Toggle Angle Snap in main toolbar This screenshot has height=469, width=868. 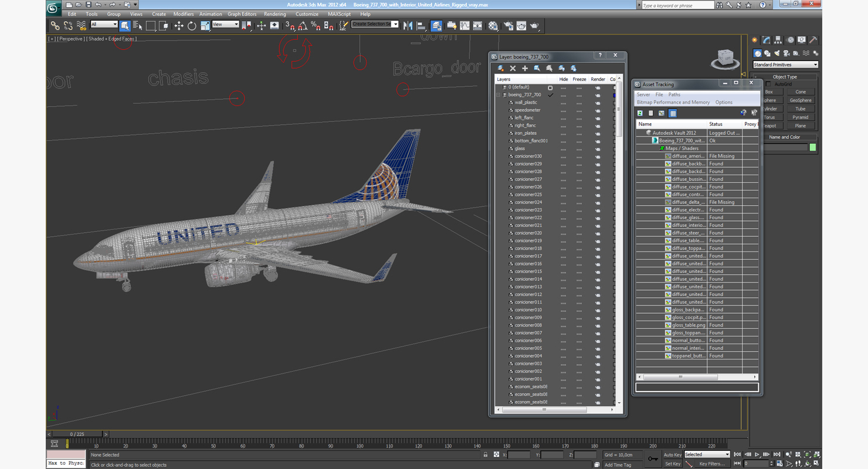(x=303, y=26)
